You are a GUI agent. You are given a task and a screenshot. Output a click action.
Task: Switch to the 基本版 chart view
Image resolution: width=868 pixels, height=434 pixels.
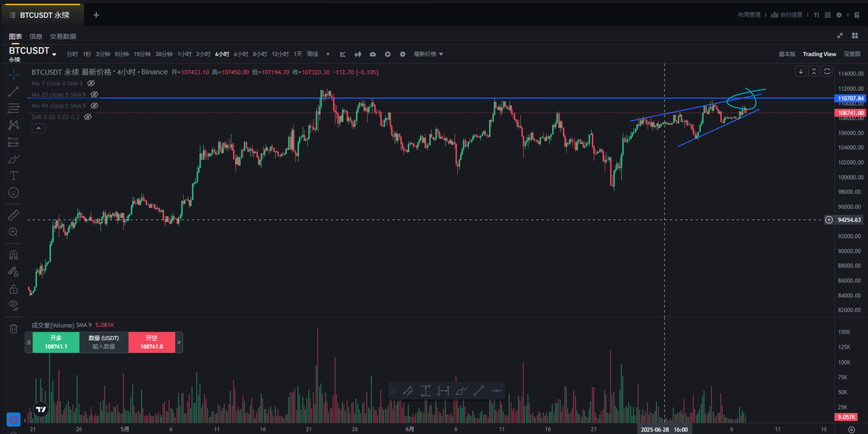(x=787, y=54)
